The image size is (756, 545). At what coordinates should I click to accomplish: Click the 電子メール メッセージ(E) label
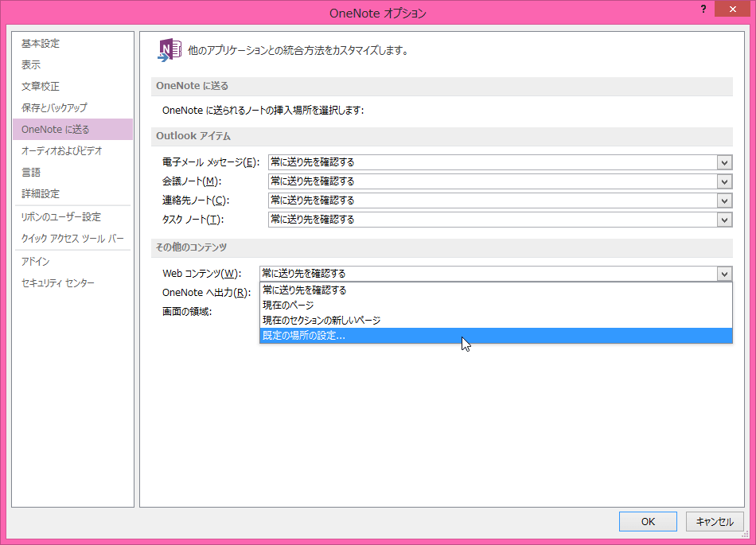211,162
